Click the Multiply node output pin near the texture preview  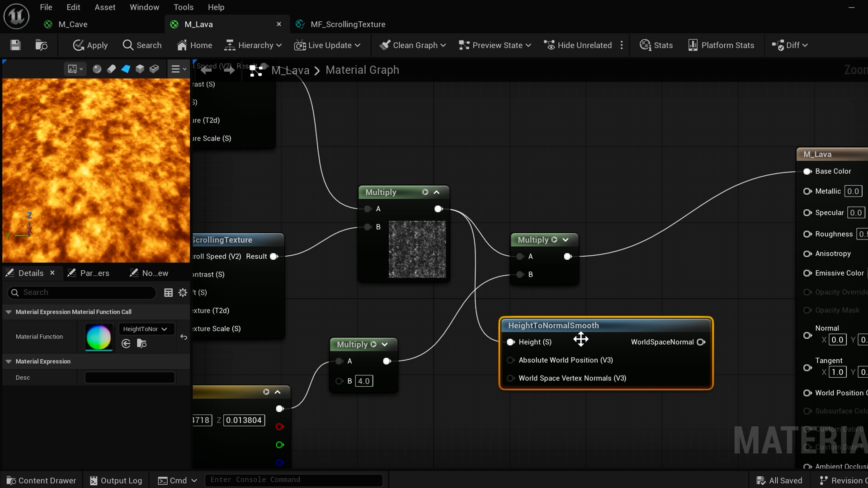tap(438, 209)
